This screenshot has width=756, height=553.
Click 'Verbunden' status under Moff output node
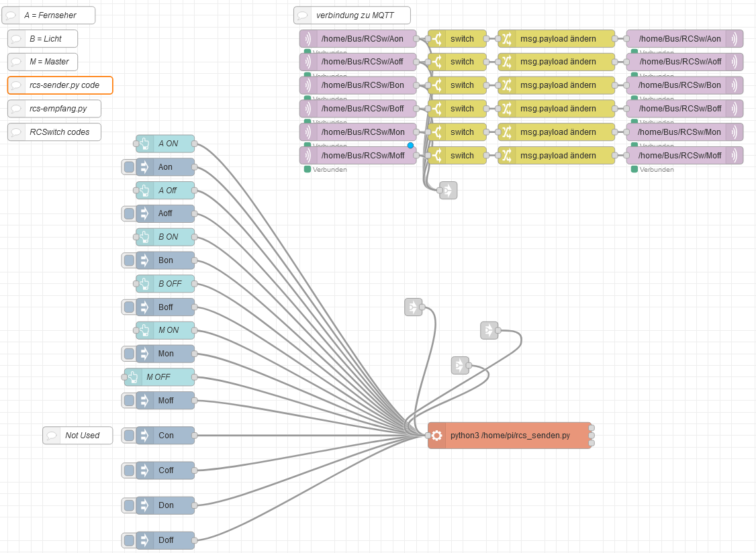pos(657,170)
